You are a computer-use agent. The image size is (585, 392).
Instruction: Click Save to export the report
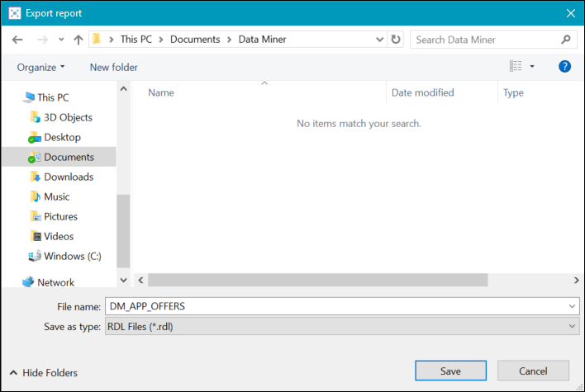click(450, 371)
